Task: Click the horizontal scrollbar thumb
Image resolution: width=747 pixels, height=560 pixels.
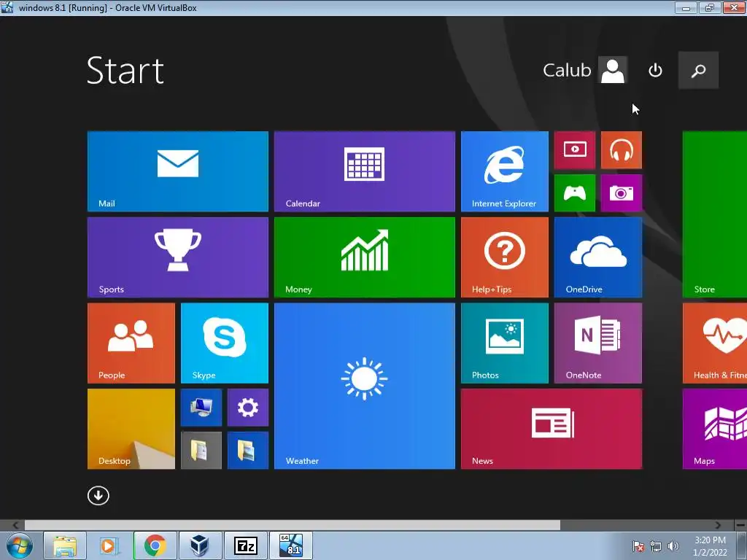Action: (293, 525)
